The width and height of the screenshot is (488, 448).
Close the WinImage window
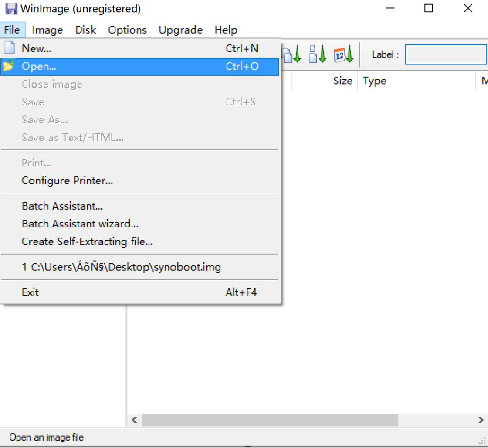point(468,8)
